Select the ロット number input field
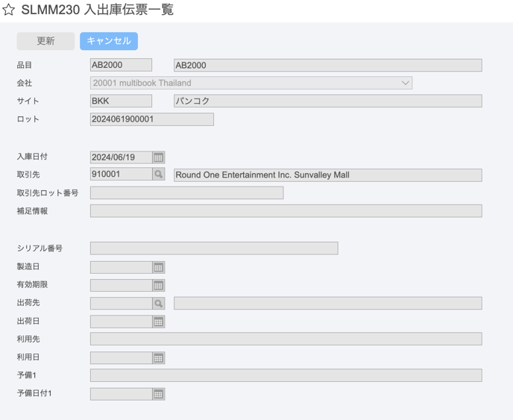Screen dimensions: 513x420 point(152,119)
